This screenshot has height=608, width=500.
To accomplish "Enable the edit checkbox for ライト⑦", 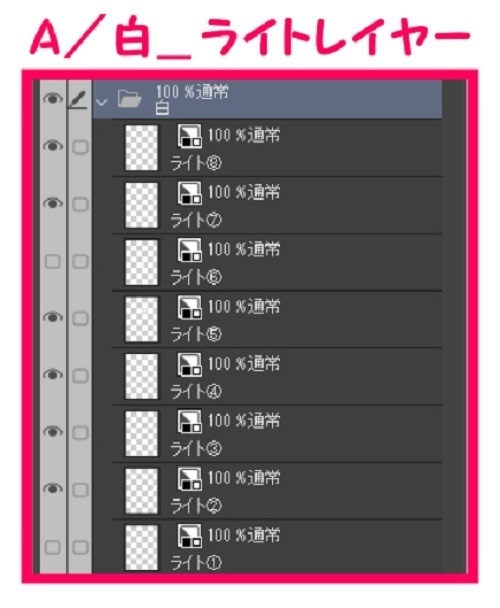I will point(80,204).
